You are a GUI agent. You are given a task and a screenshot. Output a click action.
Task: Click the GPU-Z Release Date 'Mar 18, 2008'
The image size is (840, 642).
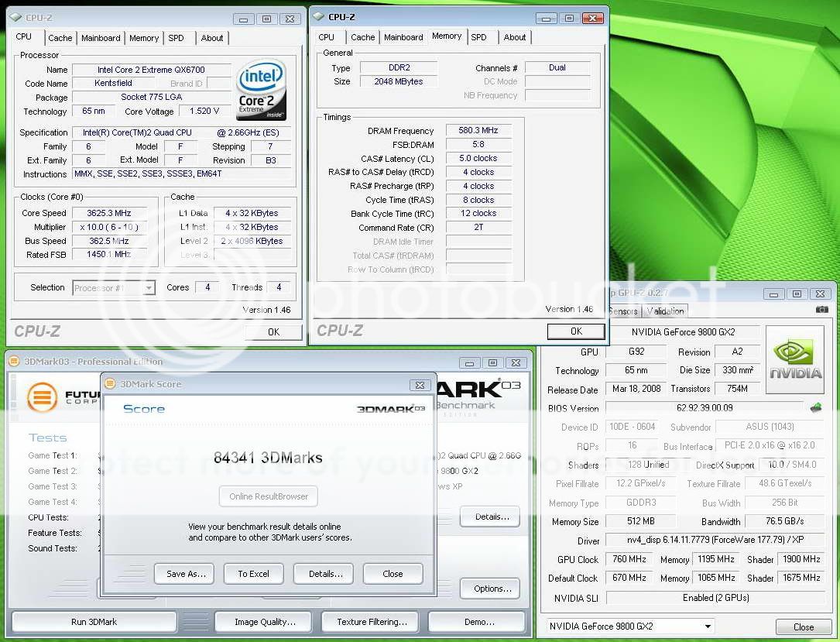(x=636, y=389)
